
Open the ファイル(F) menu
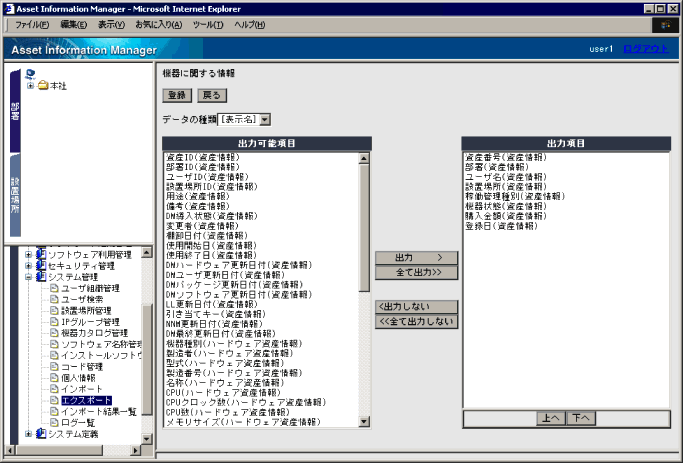point(32,25)
